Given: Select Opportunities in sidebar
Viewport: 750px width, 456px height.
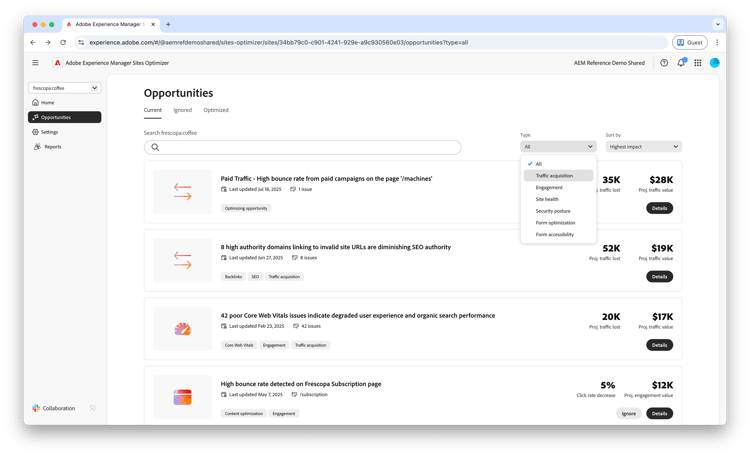Looking at the screenshot, I should pos(65,117).
